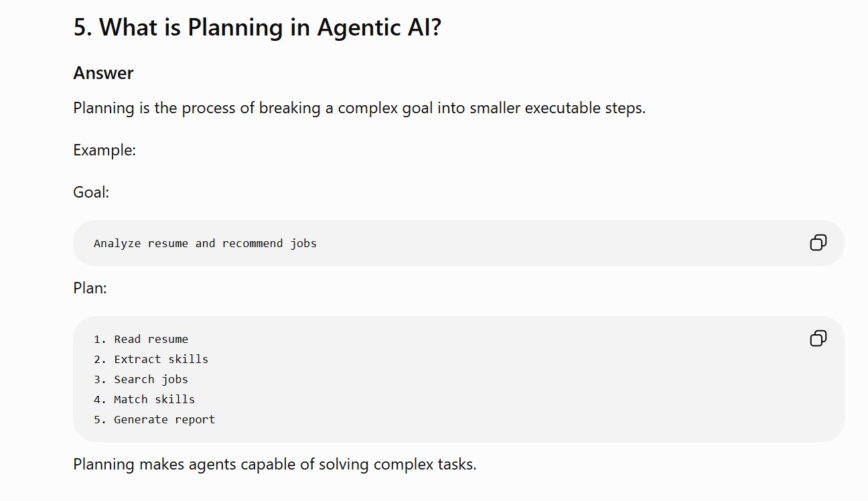Image resolution: width=868 pixels, height=501 pixels.
Task: Click the 'Analyze resume and recommend jobs' code text
Action: pos(205,243)
